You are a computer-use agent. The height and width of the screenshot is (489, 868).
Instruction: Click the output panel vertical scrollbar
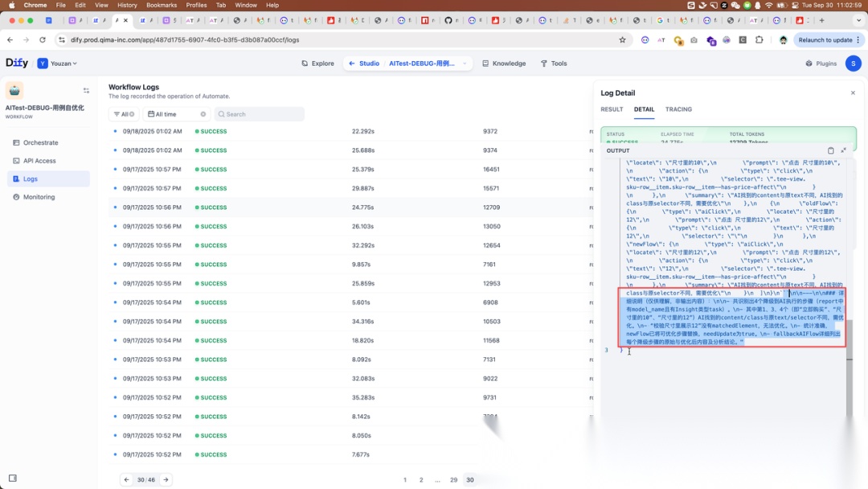(x=850, y=366)
